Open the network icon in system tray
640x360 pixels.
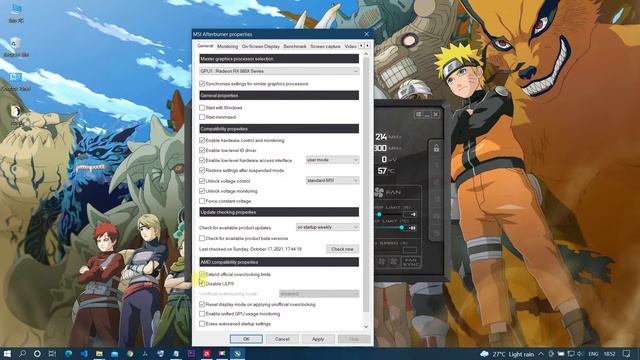click(x=571, y=354)
